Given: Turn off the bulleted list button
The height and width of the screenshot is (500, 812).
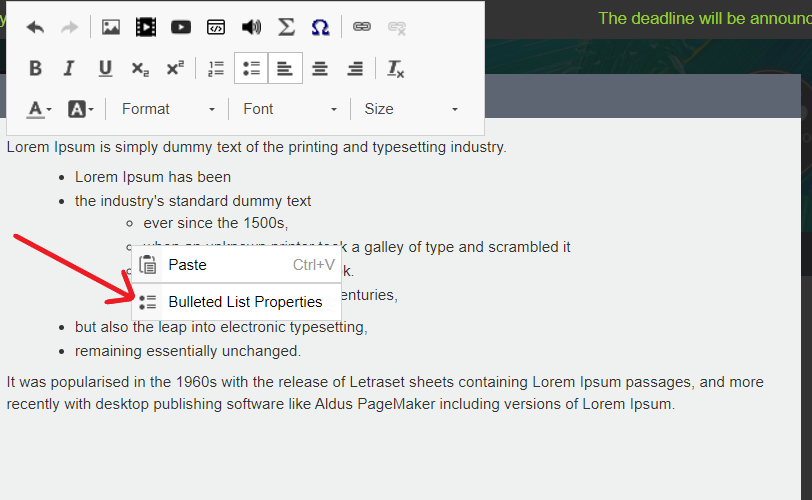Looking at the screenshot, I should (x=251, y=69).
